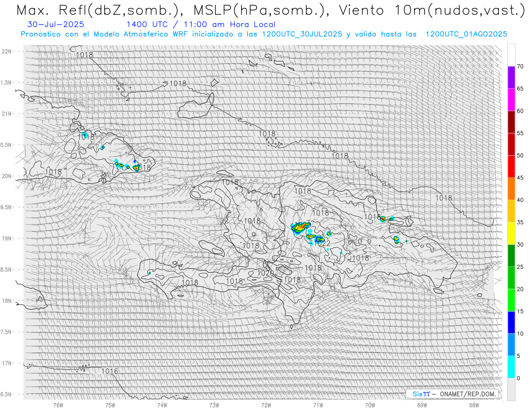Image resolution: width=532 pixels, height=411 pixels.
Task: Click the '1020' isobar label
Action: coord(266,273)
